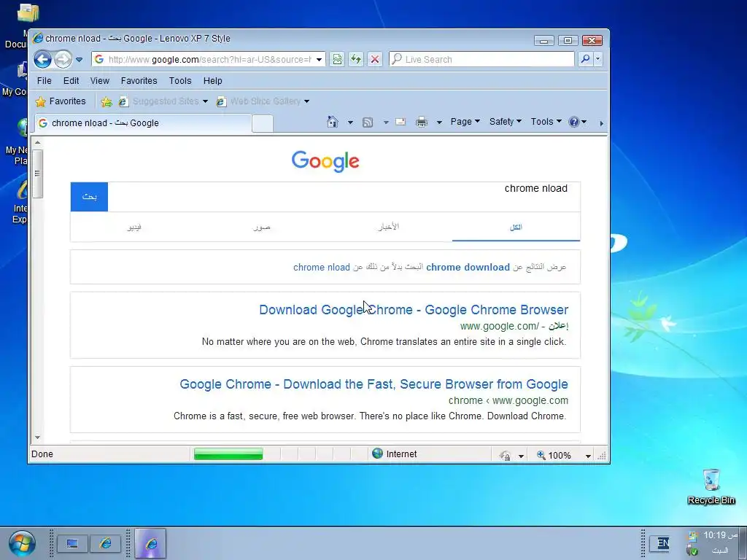Expand the command bar overflow chevron
Image resolution: width=747 pixels, height=560 pixels.
pos(601,123)
